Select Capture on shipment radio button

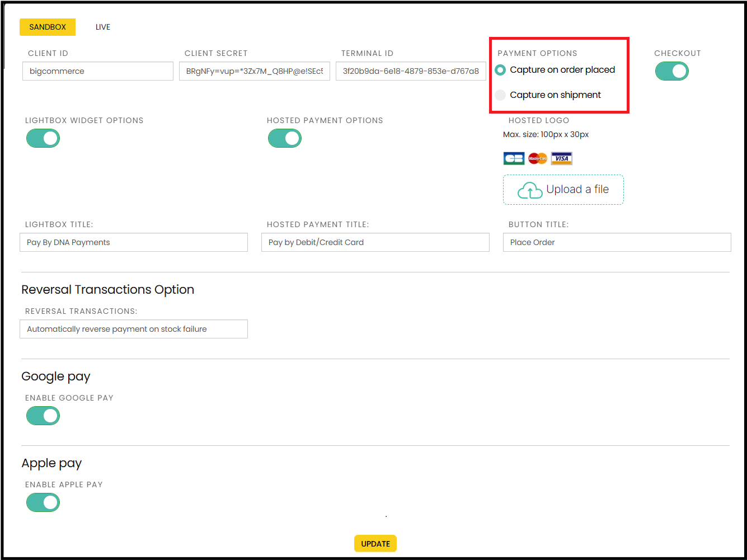(x=500, y=95)
